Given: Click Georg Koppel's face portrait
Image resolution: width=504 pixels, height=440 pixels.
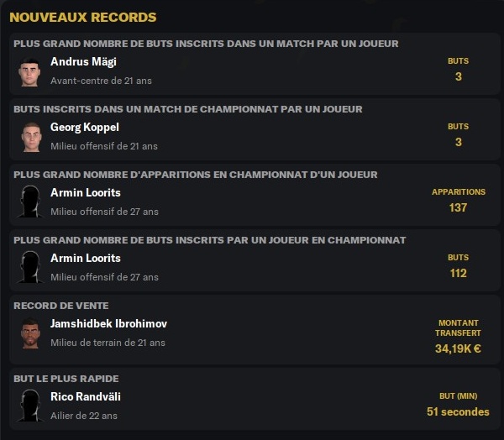Looking at the screenshot, I should pyautogui.click(x=30, y=136).
